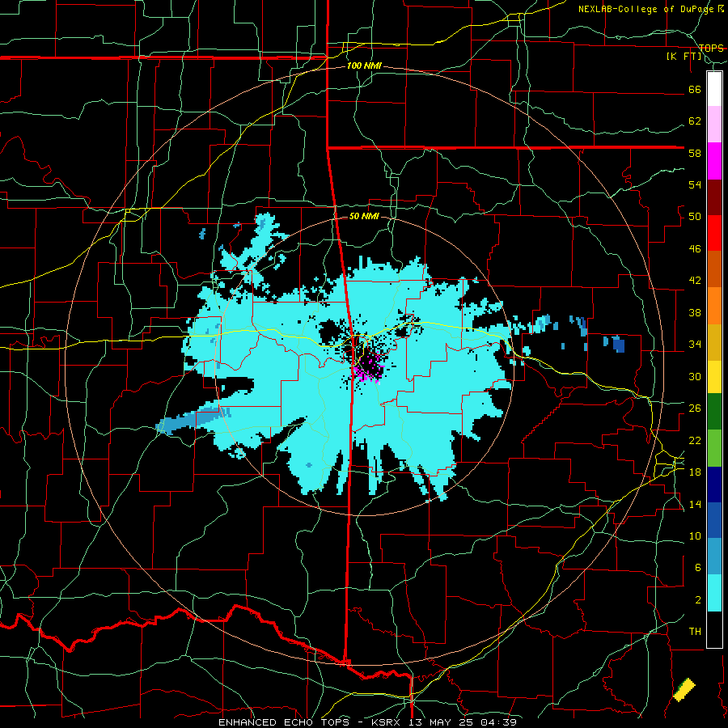Click the 62 legend value
Image resolution: width=728 pixels, height=728 pixels.
[x=695, y=121]
